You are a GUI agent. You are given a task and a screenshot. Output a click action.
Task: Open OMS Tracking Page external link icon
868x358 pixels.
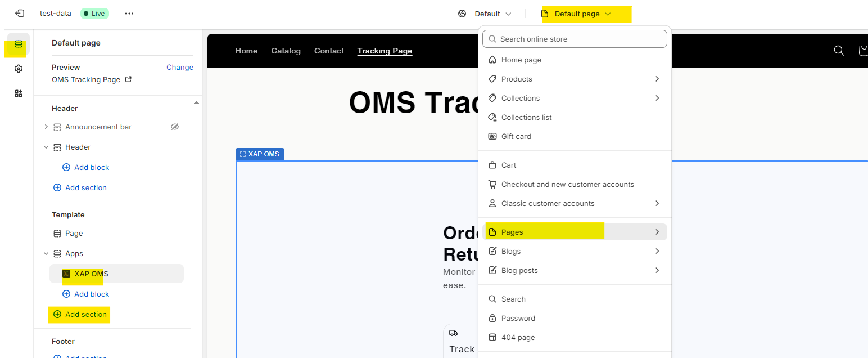click(x=128, y=79)
